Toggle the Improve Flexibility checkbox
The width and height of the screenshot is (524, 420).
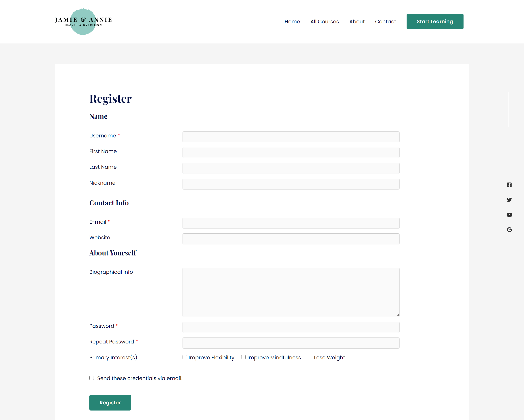[x=184, y=357]
